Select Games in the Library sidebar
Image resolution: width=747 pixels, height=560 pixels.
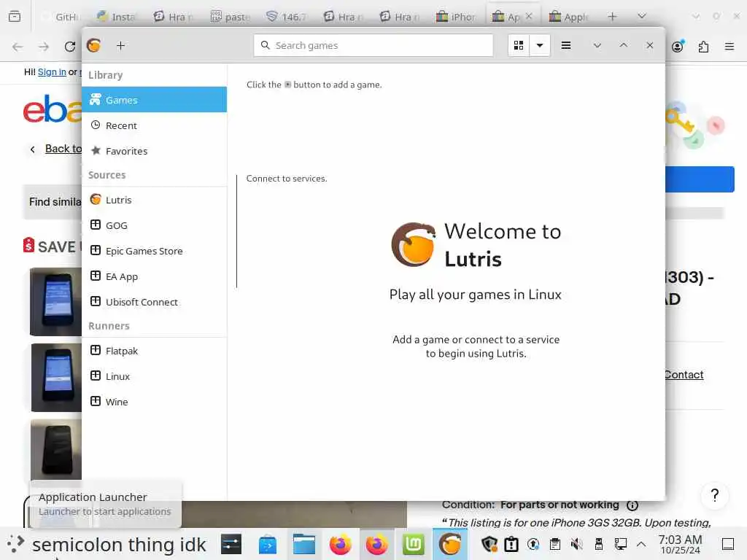tap(155, 99)
